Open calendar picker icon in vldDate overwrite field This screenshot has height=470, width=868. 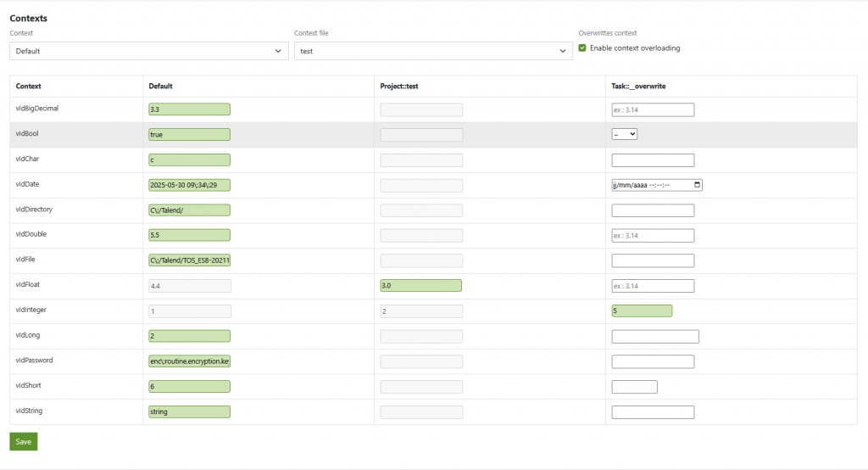click(x=697, y=185)
